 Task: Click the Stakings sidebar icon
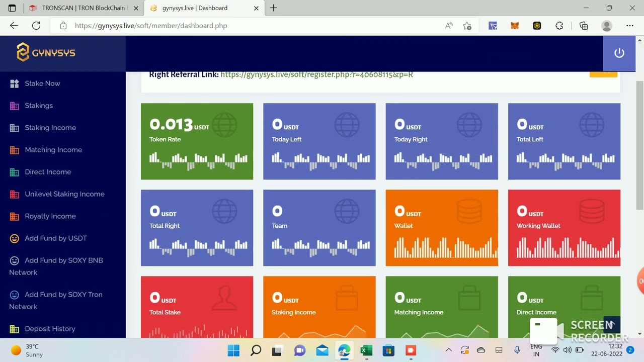[15, 106]
